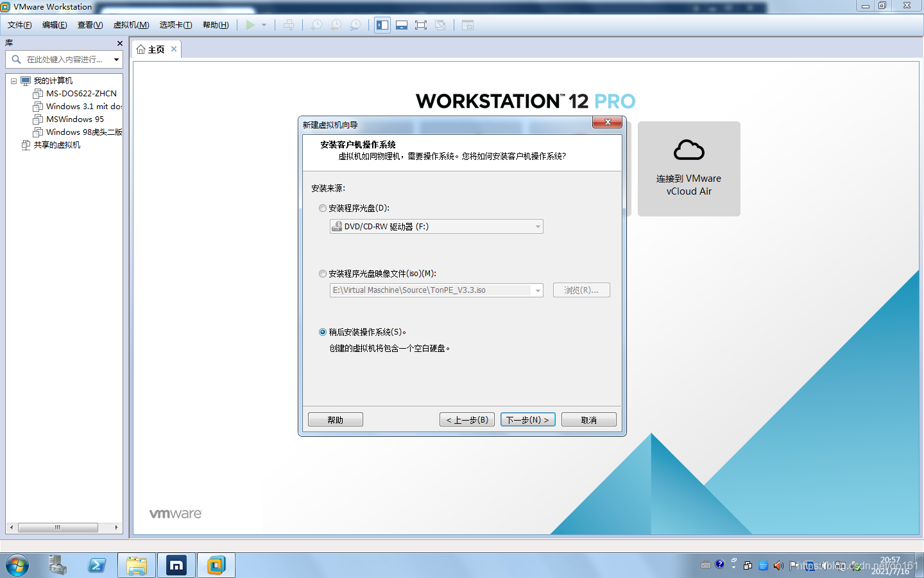Select 安装程序光盘映像文件(iso) radio button
This screenshot has width=924, height=578.
(323, 274)
